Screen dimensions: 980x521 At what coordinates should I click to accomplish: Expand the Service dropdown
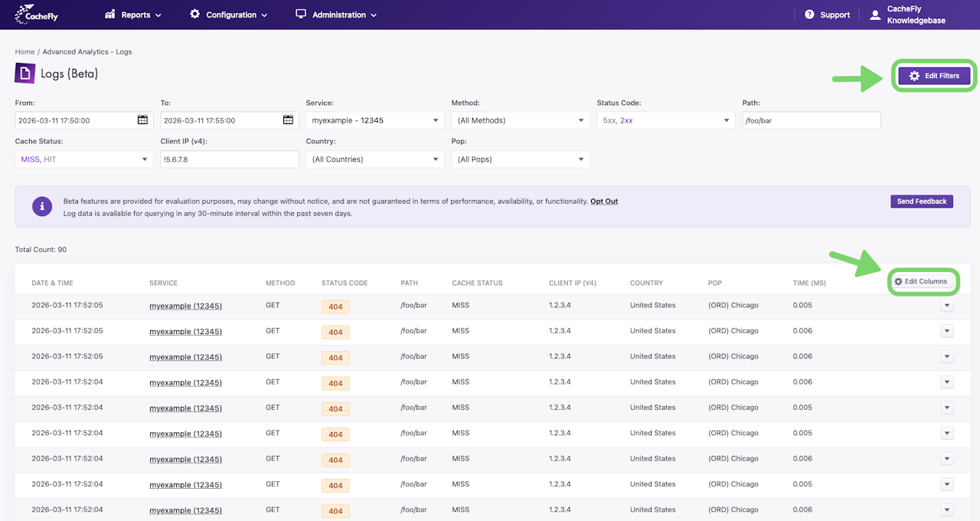pyautogui.click(x=374, y=120)
